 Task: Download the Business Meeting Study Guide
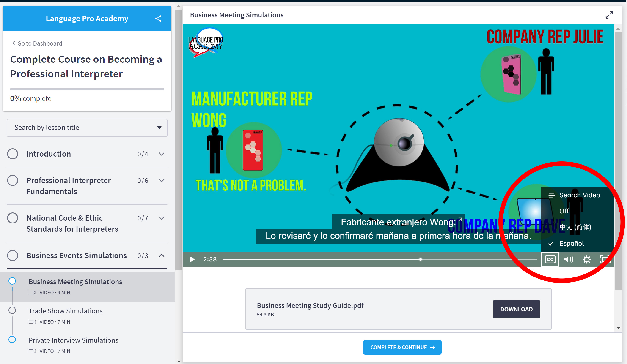click(x=516, y=309)
